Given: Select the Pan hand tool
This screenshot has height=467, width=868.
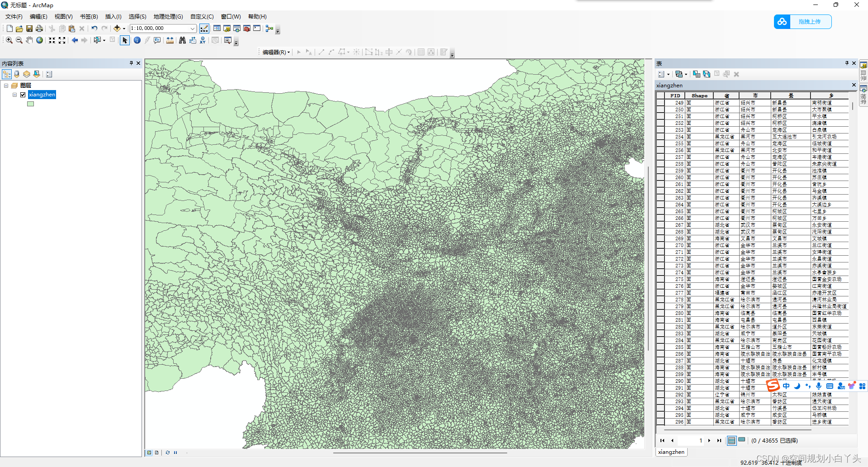Looking at the screenshot, I should tap(29, 40).
